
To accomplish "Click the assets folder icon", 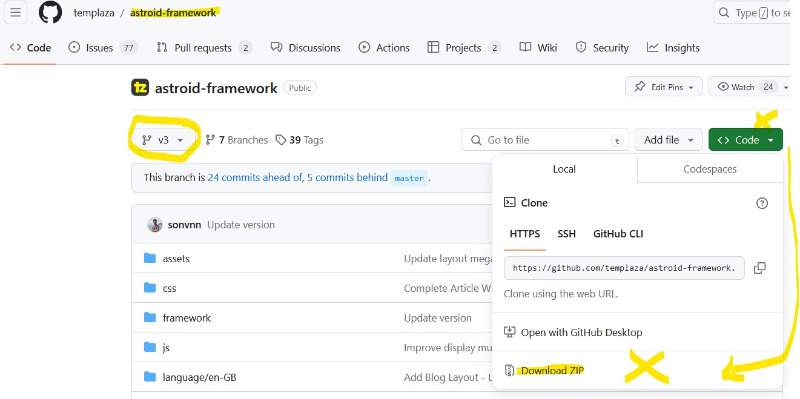I will pos(149,258).
